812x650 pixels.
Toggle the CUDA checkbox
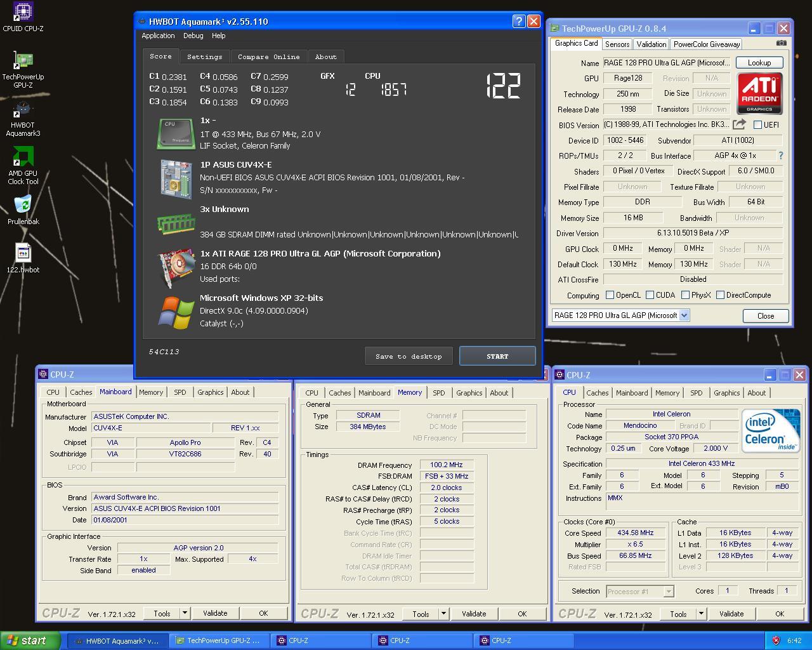coord(650,295)
